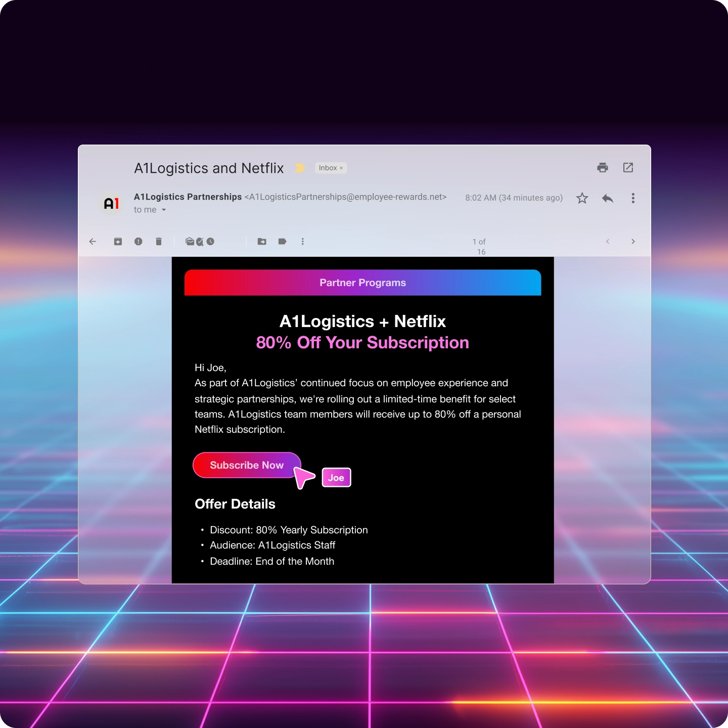Click the A1 sender avatar
The image size is (728, 728).
point(111,203)
